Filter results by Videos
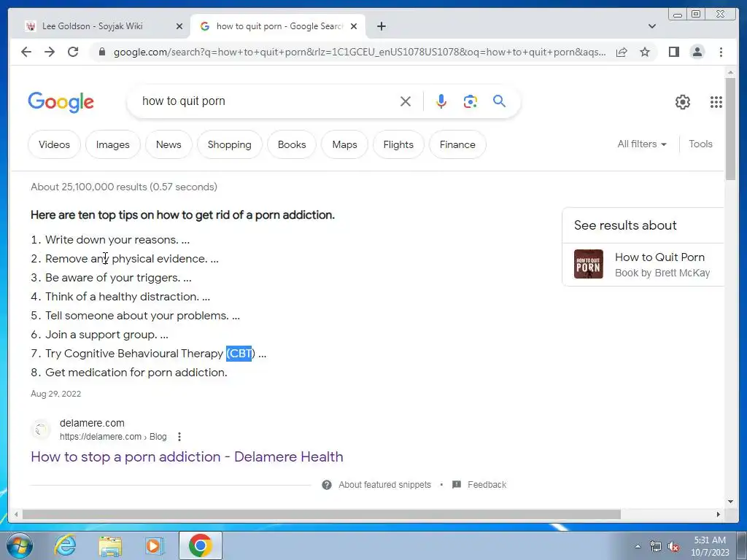Screen dimensions: 747x560 point(54,144)
